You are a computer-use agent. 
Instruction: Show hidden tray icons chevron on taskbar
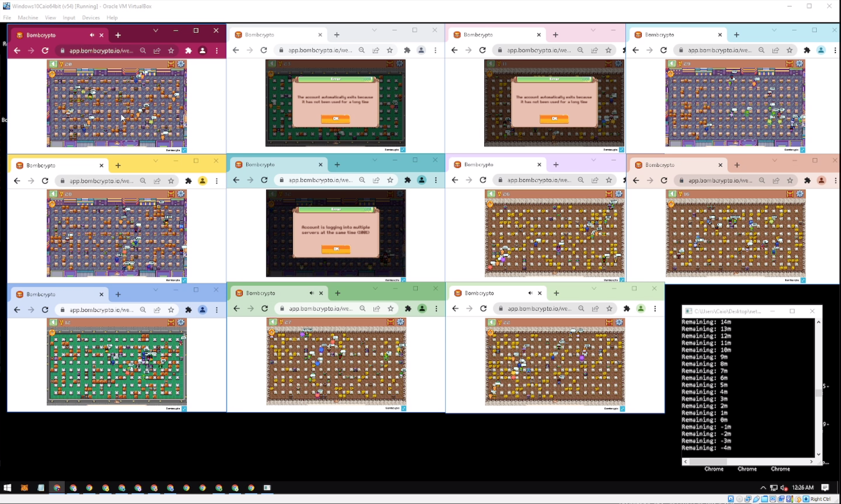pos(763,488)
